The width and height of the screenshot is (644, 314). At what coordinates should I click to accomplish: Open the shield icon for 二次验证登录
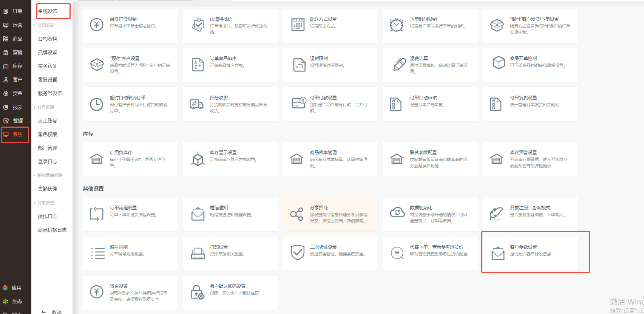click(x=298, y=252)
